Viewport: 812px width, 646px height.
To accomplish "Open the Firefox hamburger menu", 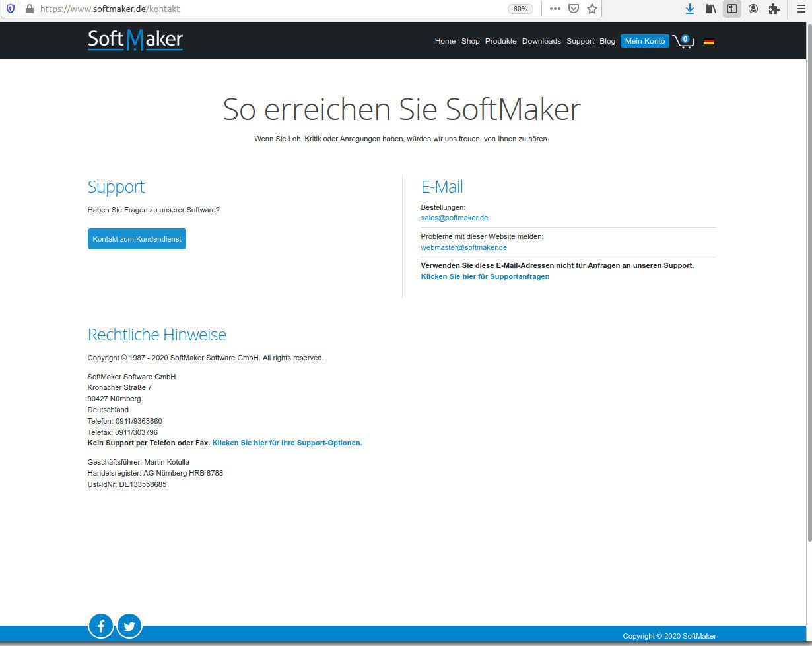I will [x=801, y=9].
